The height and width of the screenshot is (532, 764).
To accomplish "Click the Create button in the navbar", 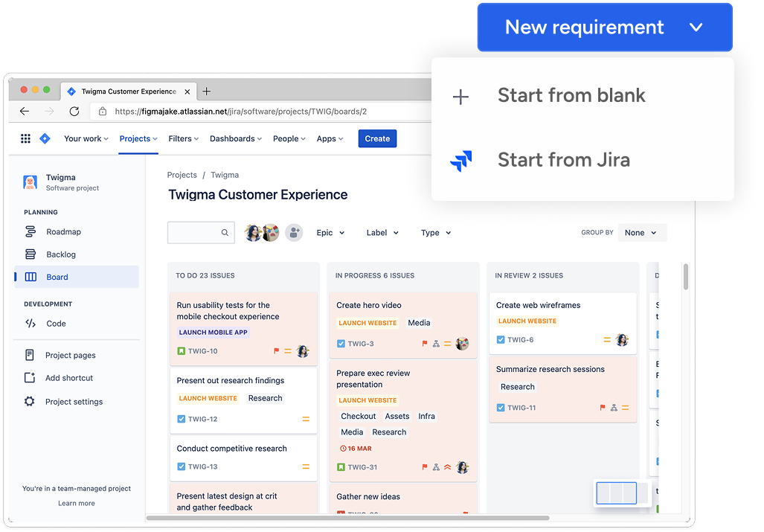I will tap(377, 138).
